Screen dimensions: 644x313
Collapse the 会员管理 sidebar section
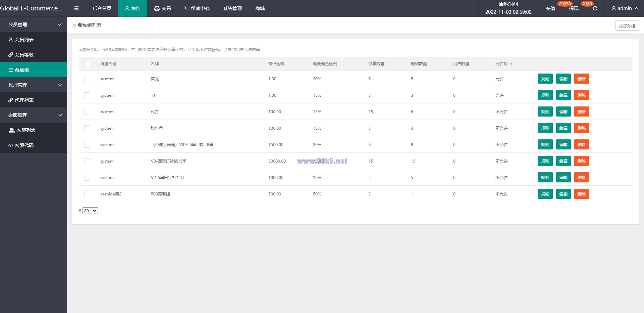[x=34, y=25]
